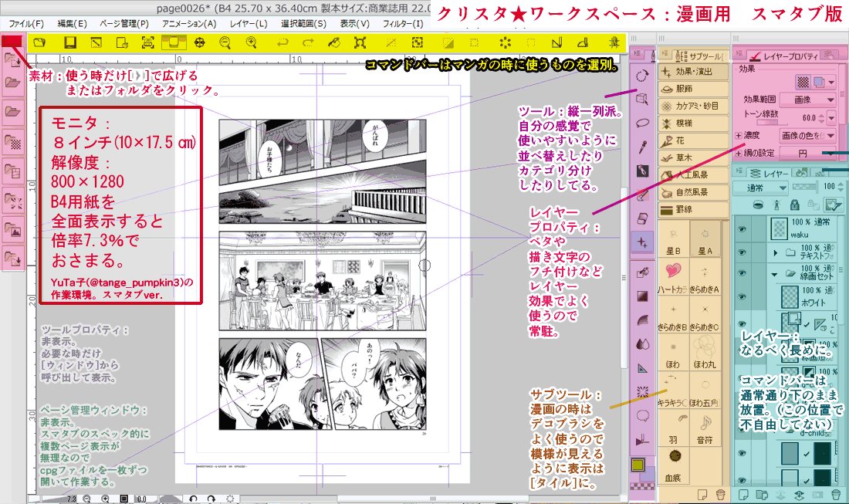
Task: Select the 効果・演出 sub tool group
Action: tap(694, 72)
